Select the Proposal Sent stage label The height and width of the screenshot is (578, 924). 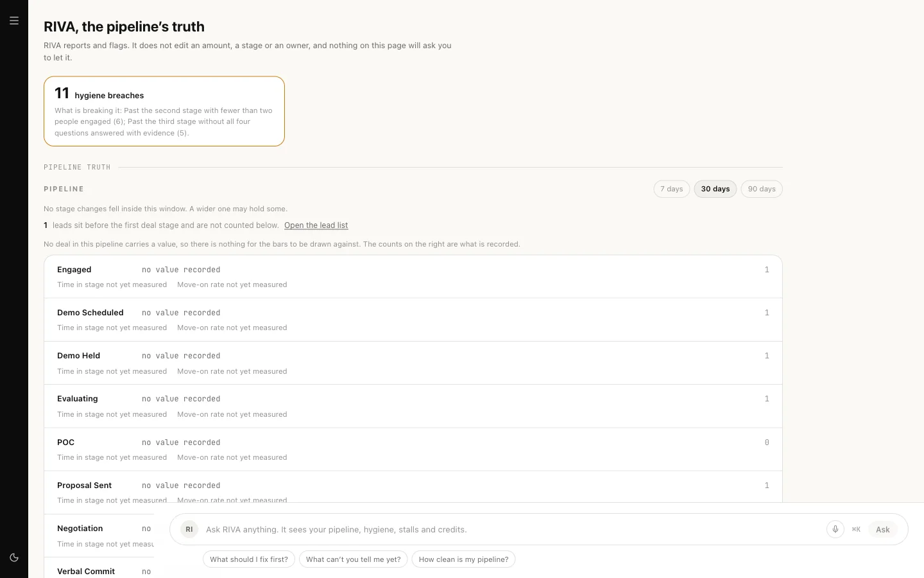pyautogui.click(x=85, y=486)
